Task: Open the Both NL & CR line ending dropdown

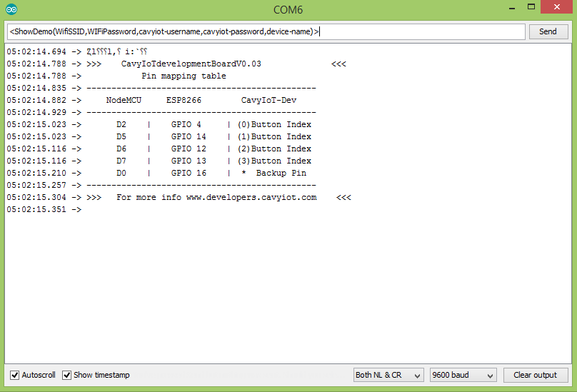Action: pyautogui.click(x=388, y=375)
